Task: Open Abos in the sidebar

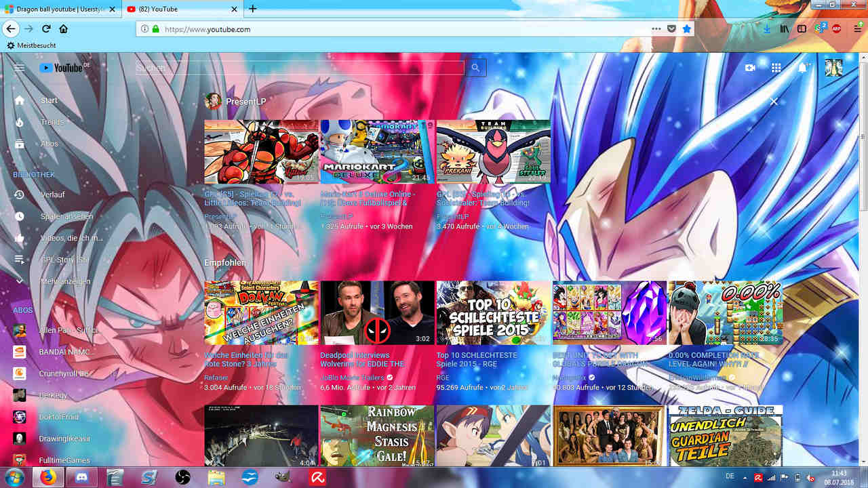Action: point(49,144)
